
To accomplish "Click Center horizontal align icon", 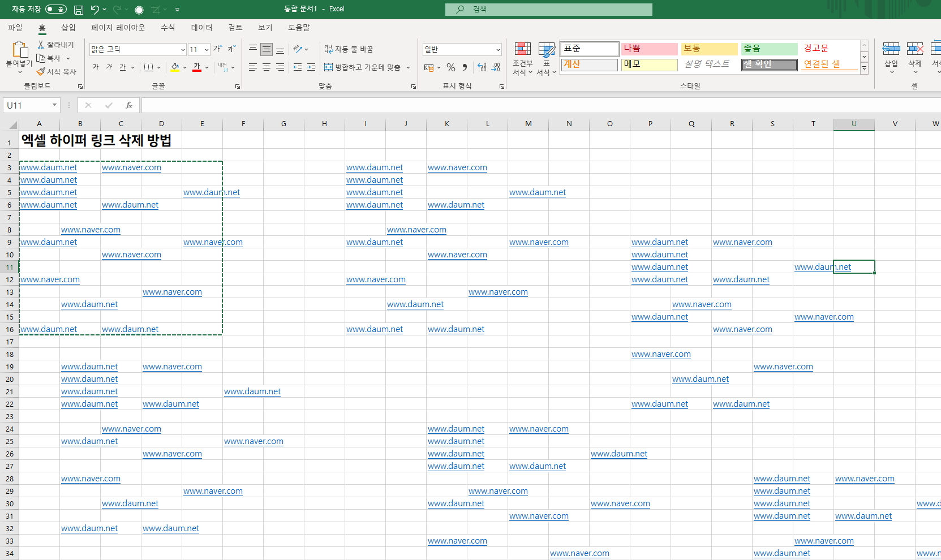I will point(267,67).
